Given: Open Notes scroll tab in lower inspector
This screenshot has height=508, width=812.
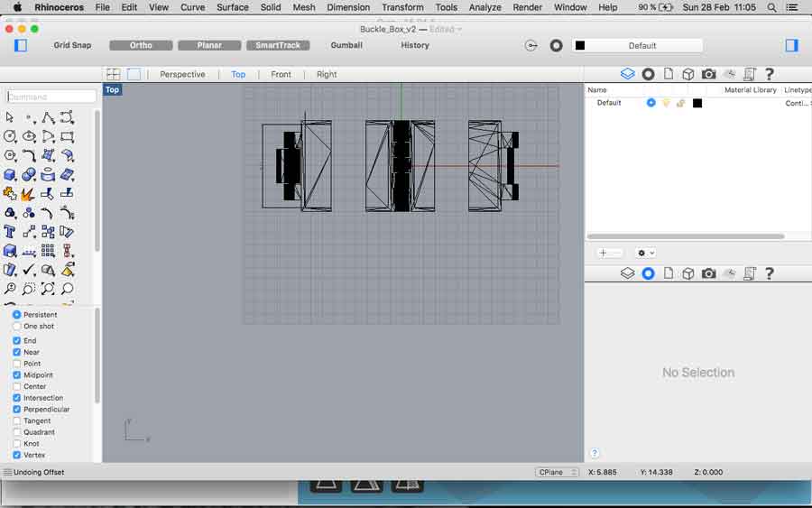Looking at the screenshot, I should [x=750, y=273].
